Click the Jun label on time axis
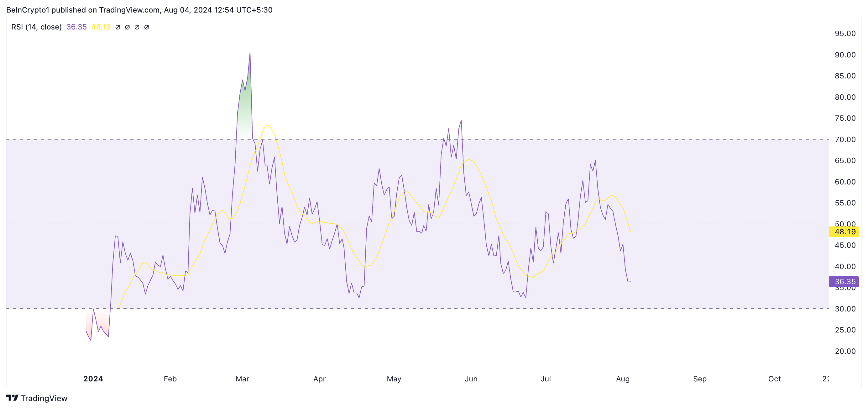This screenshot has width=868, height=409. click(x=471, y=379)
